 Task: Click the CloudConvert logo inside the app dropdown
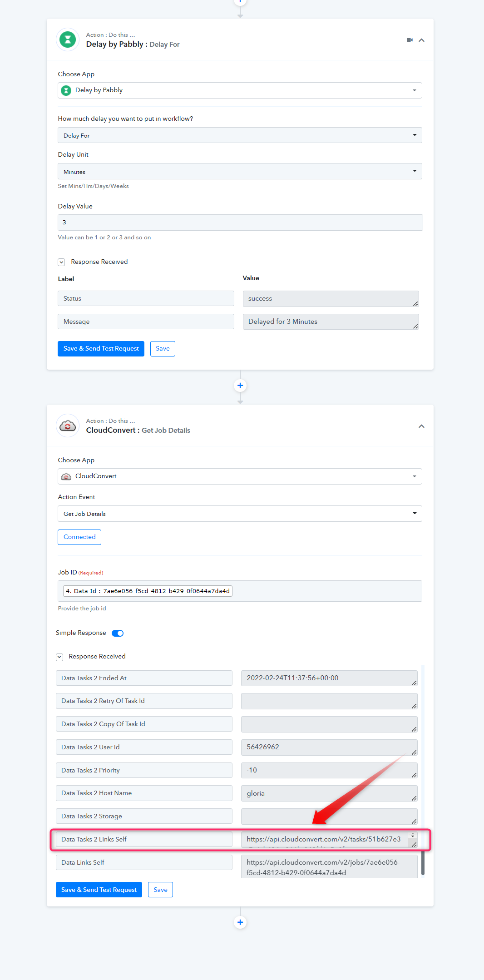pyautogui.click(x=66, y=476)
